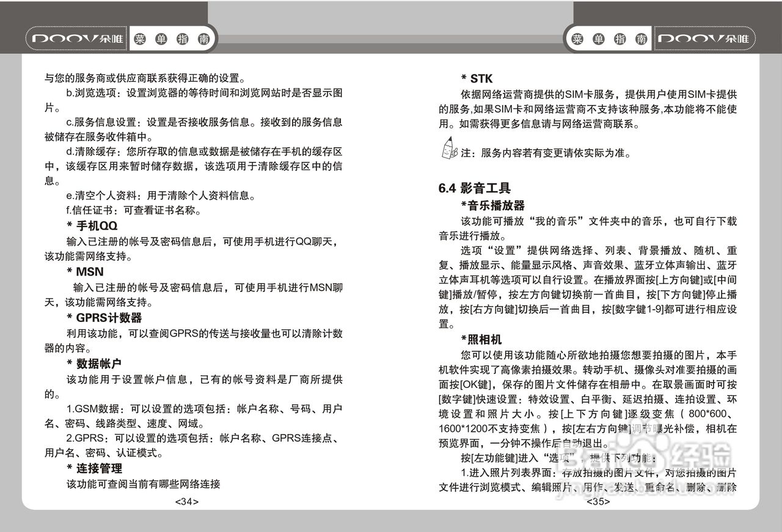The width and height of the screenshot is (782, 532).
Task: Select the heading "* 手机QQ"
Action: pyautogui.click(x=92, y=227)
